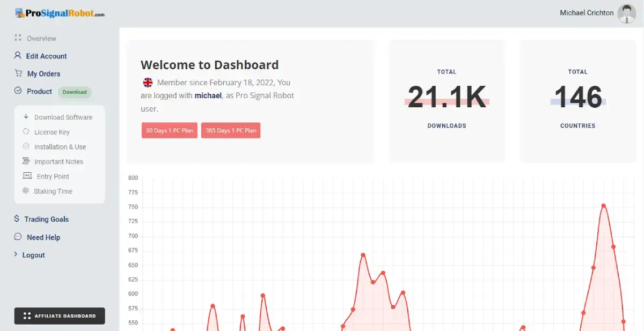Click the bold 'michael' username link

pyautogui.click(x=208, y=95)
